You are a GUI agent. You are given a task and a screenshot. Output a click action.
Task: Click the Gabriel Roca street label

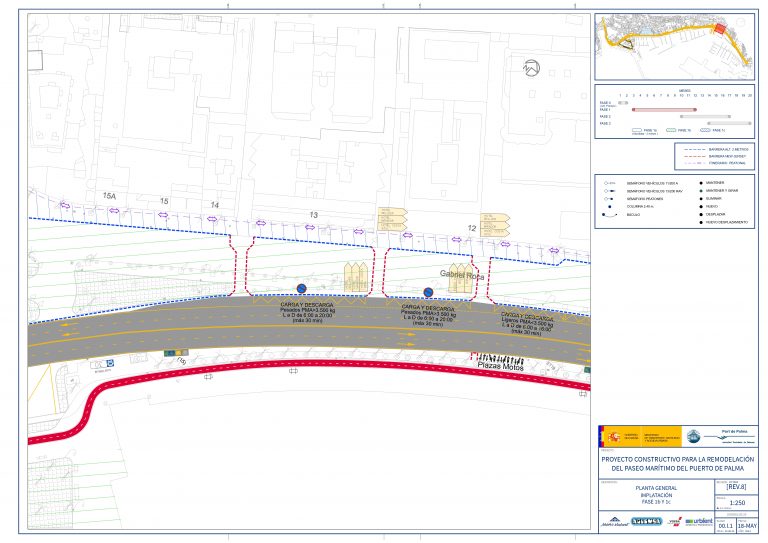coord(462,275)
